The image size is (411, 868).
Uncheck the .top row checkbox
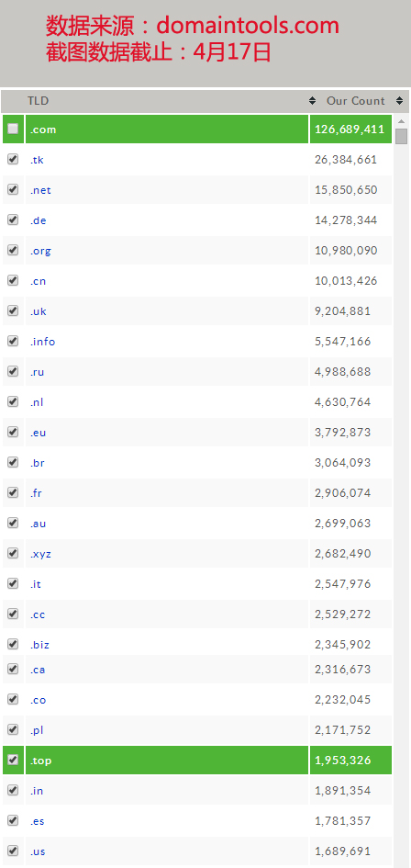13,760
